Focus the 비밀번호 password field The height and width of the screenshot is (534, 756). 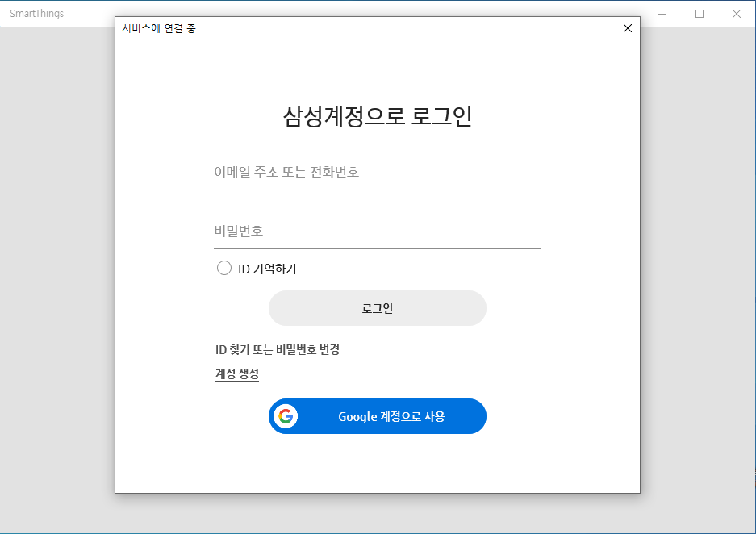(x=377, y=232)
